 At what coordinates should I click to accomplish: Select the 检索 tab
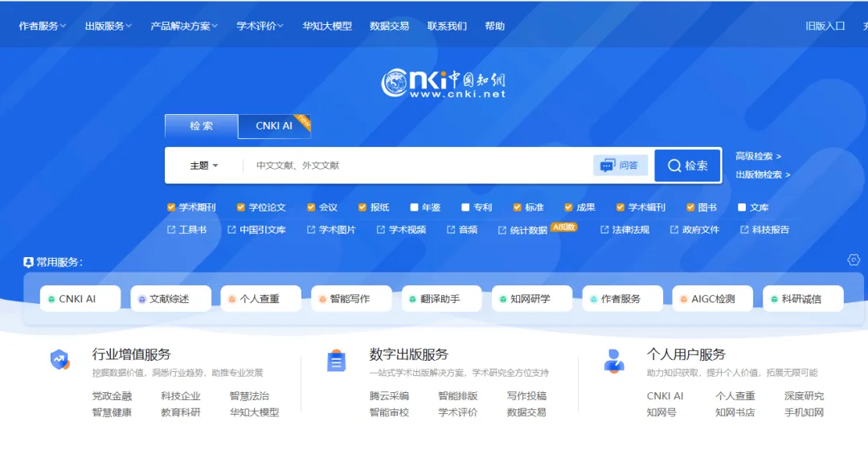[x=202, y=126]
